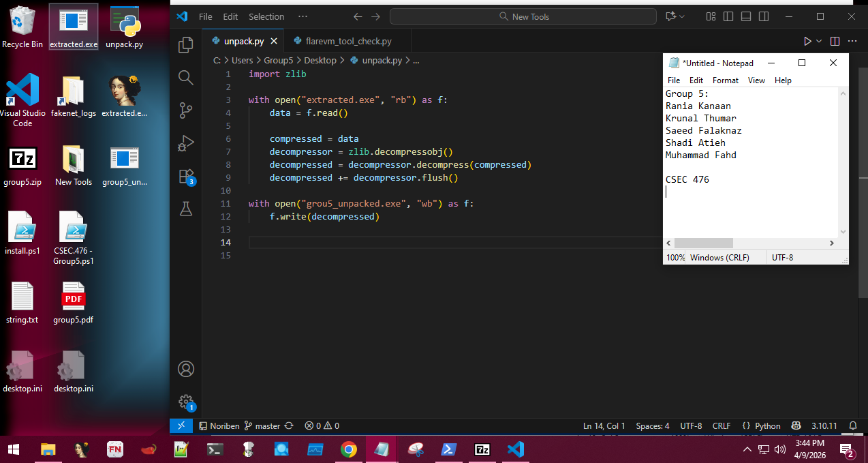Open Run and Debug view
This screenshot has height=463, width=868.
[x=185, y=144]
